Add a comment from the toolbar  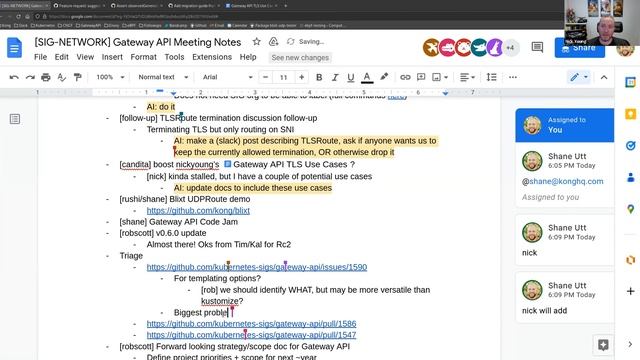pos(421,77)
